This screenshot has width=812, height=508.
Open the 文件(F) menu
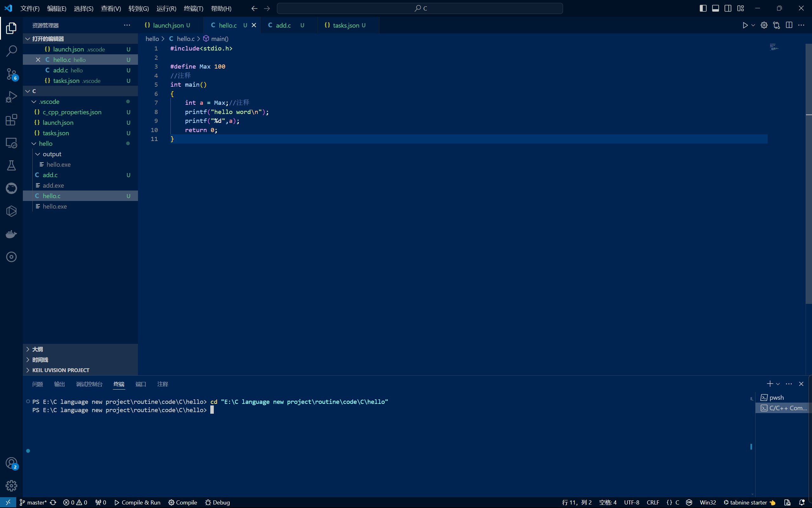tap(30, 8)
